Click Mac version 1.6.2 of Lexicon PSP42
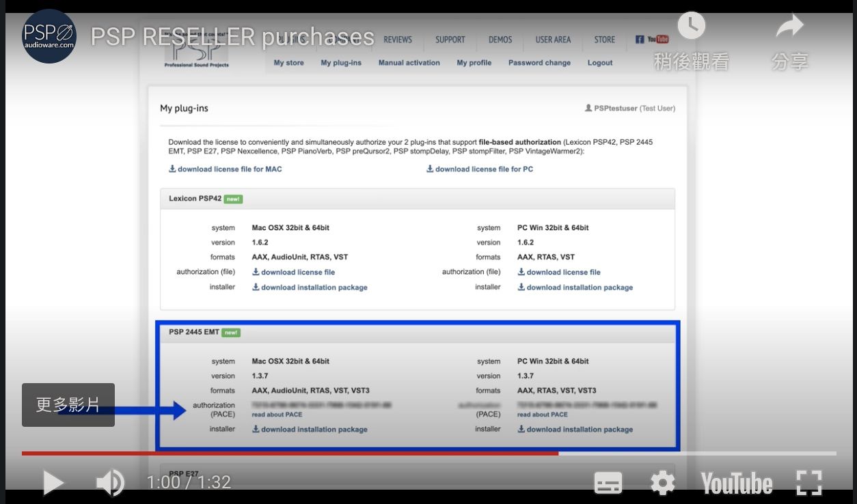Image resolution: width=857 pixels, height=504 pixels. click(260, 242)
